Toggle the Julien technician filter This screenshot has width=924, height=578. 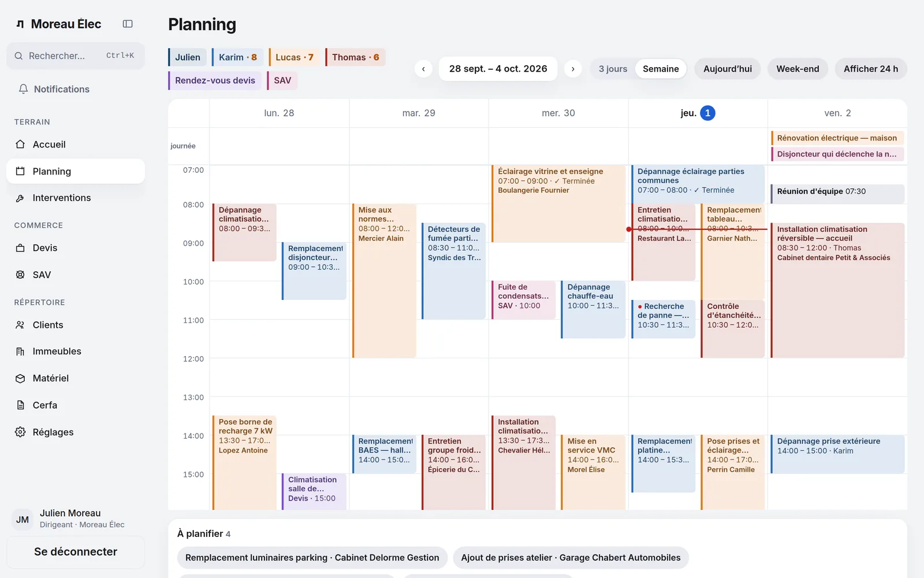coord(188,57)
